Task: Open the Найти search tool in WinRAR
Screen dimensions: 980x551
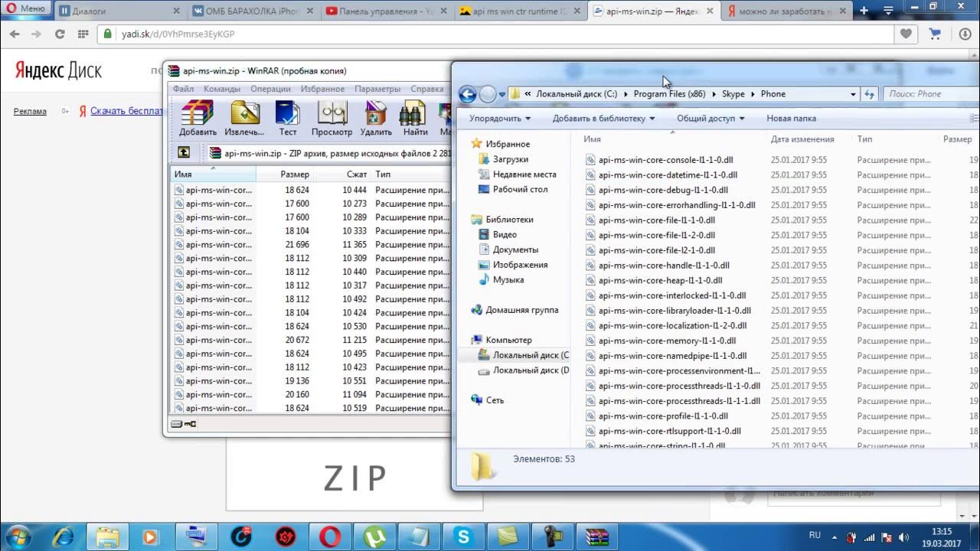Action: click(x=415, y=118)
